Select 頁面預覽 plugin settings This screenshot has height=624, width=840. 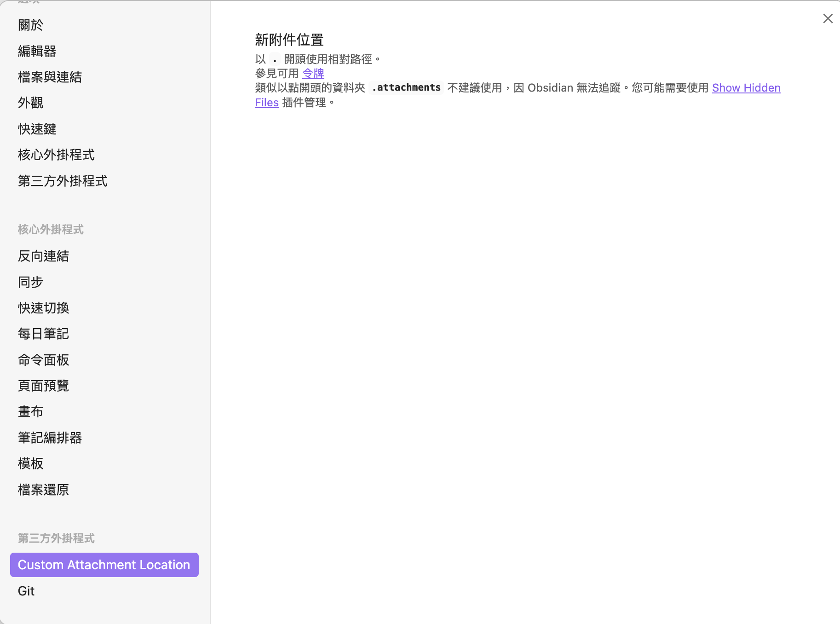(43, 386)
